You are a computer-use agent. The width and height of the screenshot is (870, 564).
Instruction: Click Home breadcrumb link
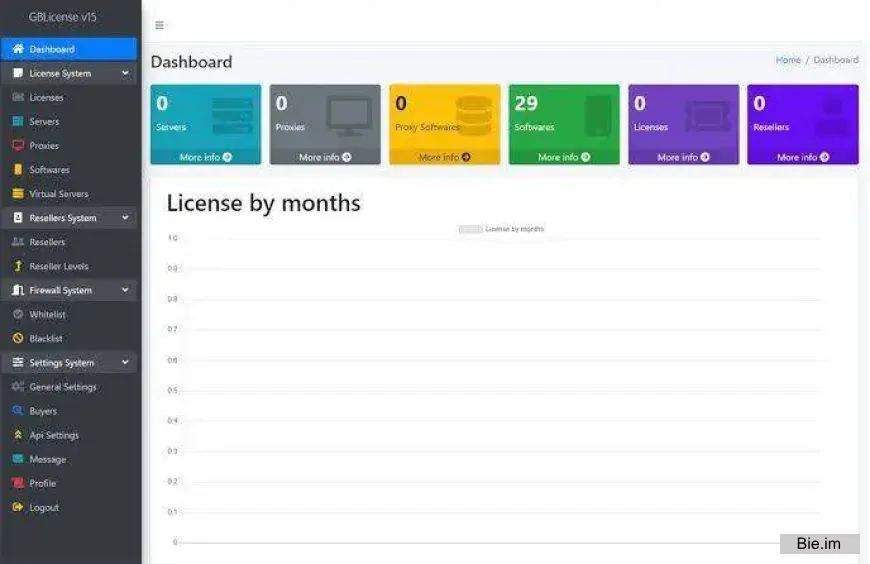[788, 60]
